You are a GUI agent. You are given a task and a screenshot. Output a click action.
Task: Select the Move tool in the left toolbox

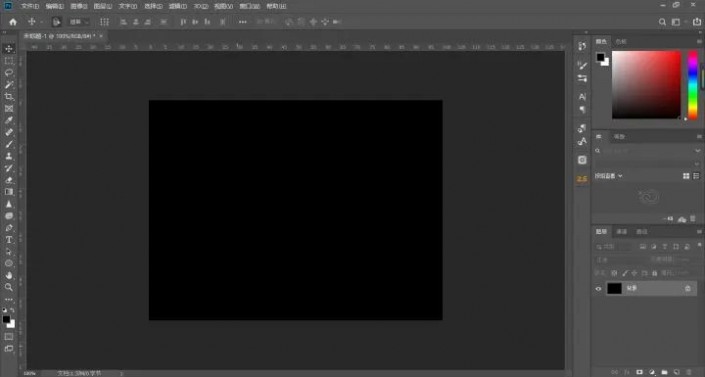point(9,49)
